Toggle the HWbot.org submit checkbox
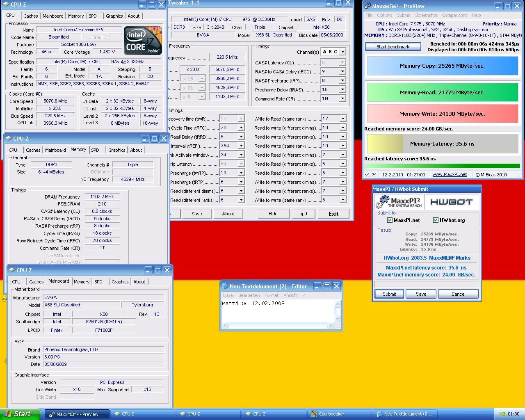Image resolution: width=525 pixels, height=420 pixels. click(436, 220)
